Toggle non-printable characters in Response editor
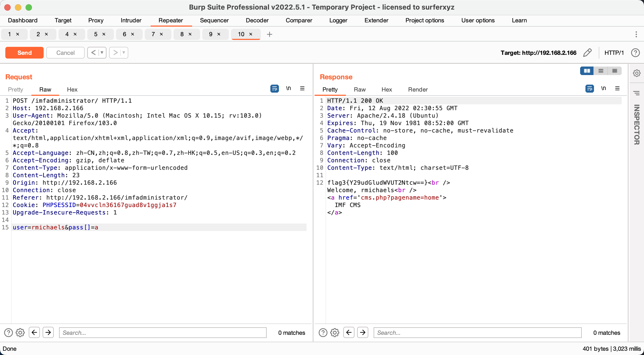Image resolution: width=644 pixels, height=355 pixels. pos(604,88)
